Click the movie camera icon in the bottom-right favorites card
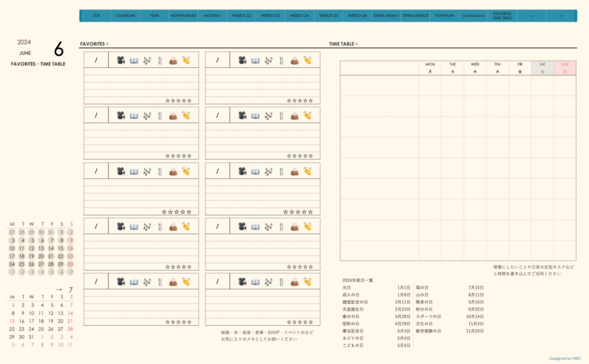589x364 pixels. 242,282
